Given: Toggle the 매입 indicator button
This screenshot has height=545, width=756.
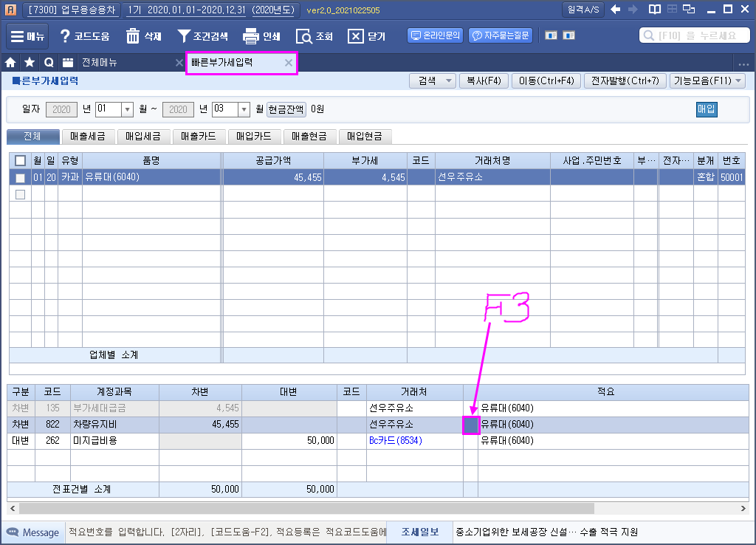Looking at the screenshot, I should click(707, 109).
